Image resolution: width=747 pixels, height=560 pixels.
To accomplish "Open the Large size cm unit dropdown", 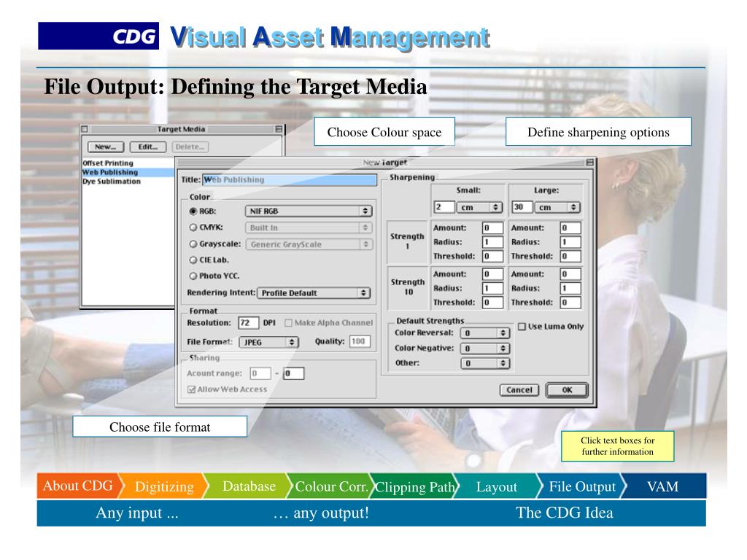I will point(557,207).
